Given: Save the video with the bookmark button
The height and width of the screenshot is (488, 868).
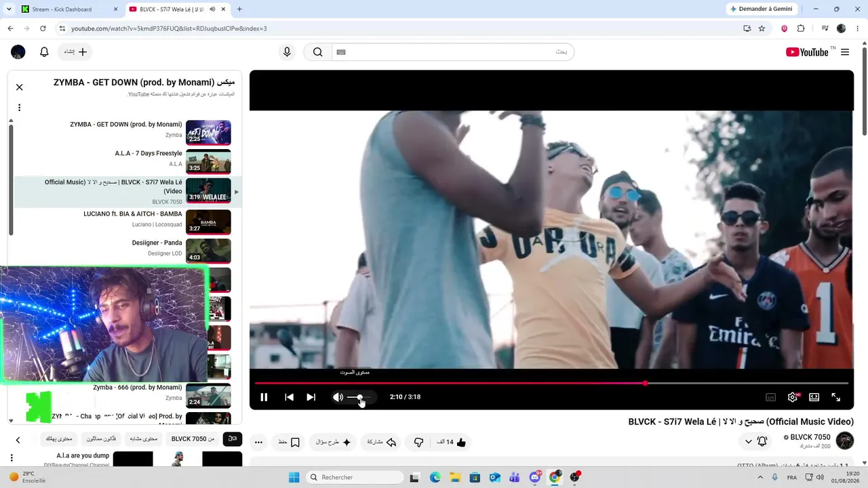Looking at the screenshot, I should pos(289,442).
